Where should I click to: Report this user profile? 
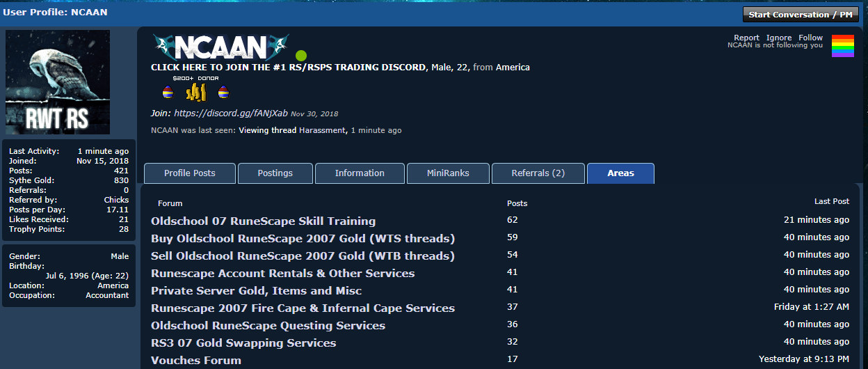click(746, 38)
